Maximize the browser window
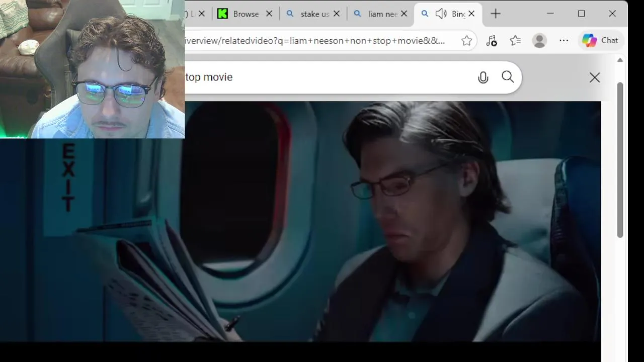644x362 pixels. click(581, 14)
